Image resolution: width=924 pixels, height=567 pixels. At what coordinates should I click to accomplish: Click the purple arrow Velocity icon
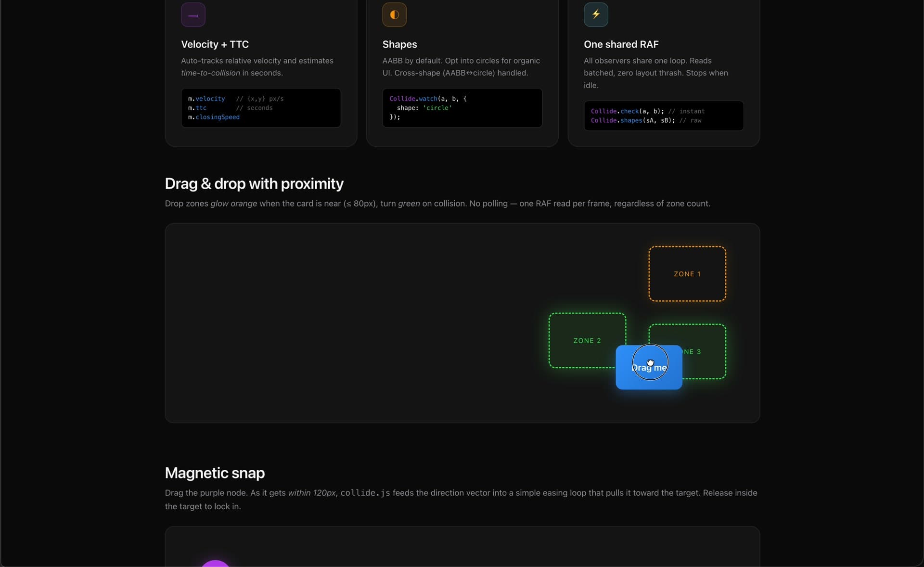(x=193, y=15)
